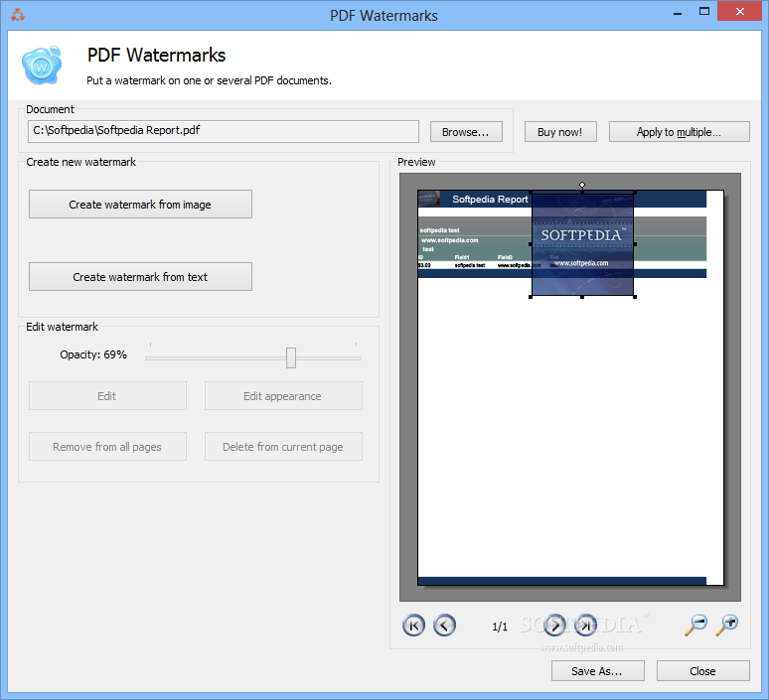The height and width of the screenshot is (700, 769).
Task: Click the watermark rotation handle
Action: pos(582,185)
